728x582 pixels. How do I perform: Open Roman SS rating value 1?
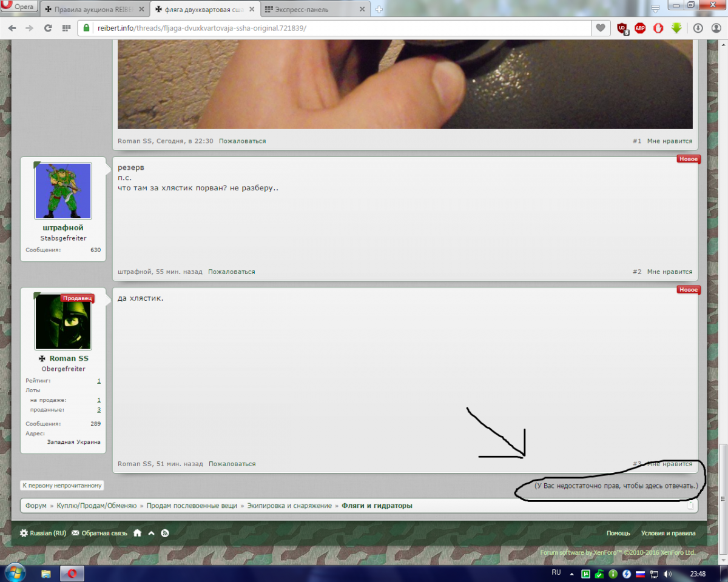click(x=99, y=381)
